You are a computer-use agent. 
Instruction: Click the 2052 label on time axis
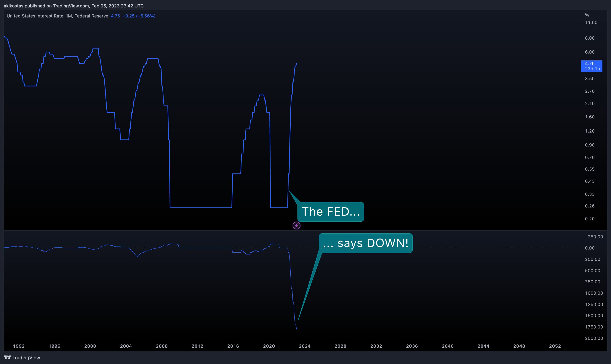click(555, 346)
